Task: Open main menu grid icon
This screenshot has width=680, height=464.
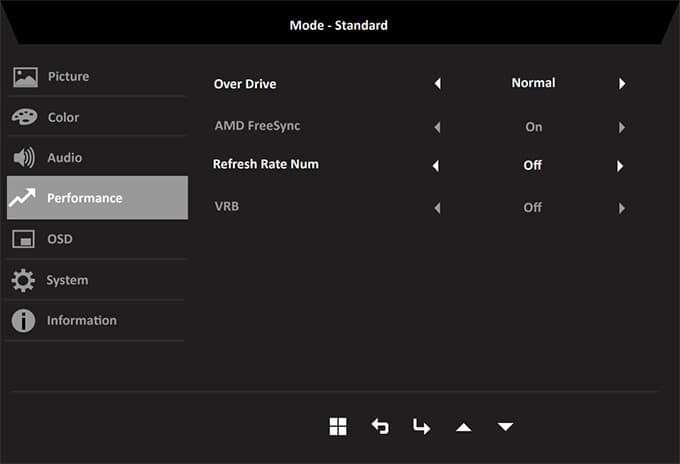Action: [338, 427]
